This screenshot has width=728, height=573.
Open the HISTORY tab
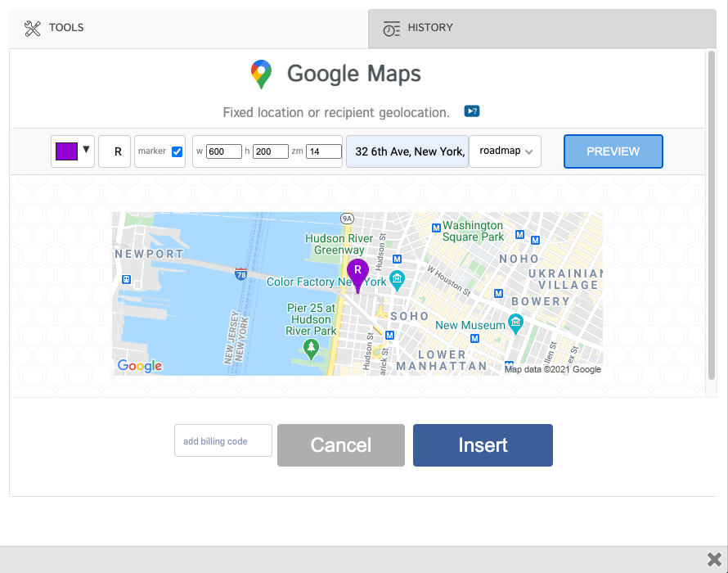[x=542, y=29]
